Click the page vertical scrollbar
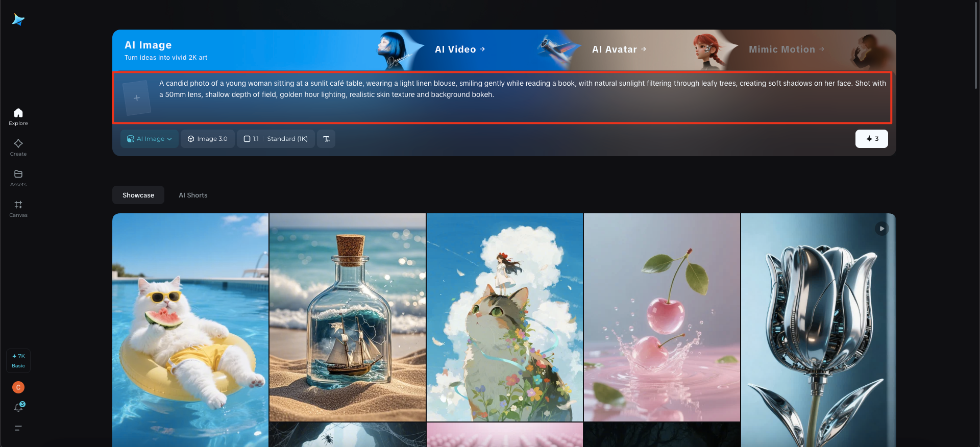Viewport: 980px width, 447px height. pos(976,46)
